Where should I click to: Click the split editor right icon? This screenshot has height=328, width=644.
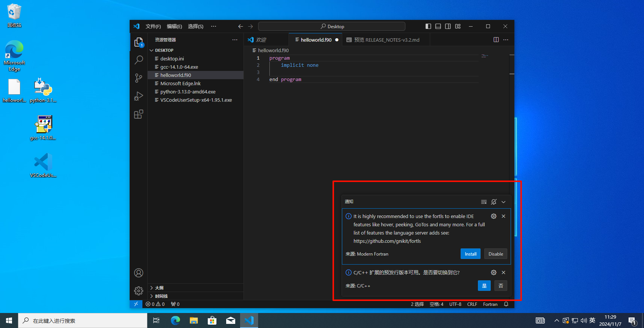coord(496,40)
